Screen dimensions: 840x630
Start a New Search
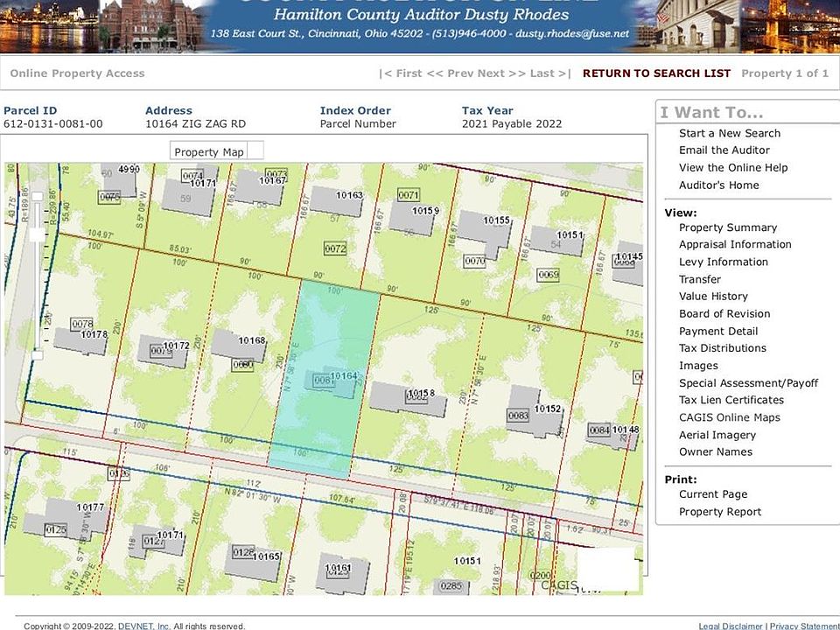(x=729, y=133)
